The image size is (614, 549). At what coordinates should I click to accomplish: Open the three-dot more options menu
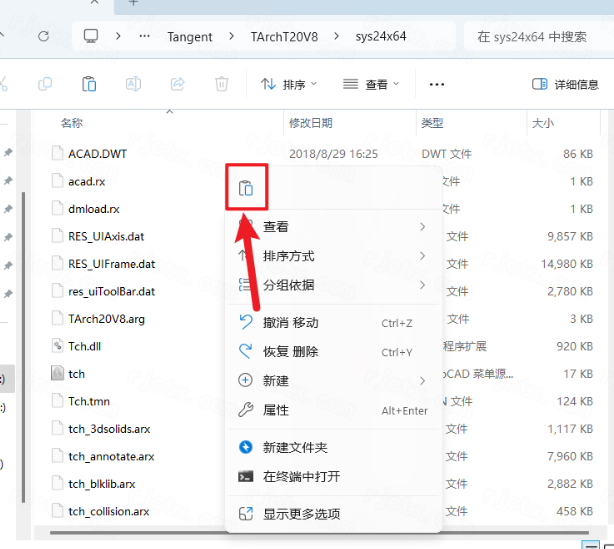click(x=436, y=84)
